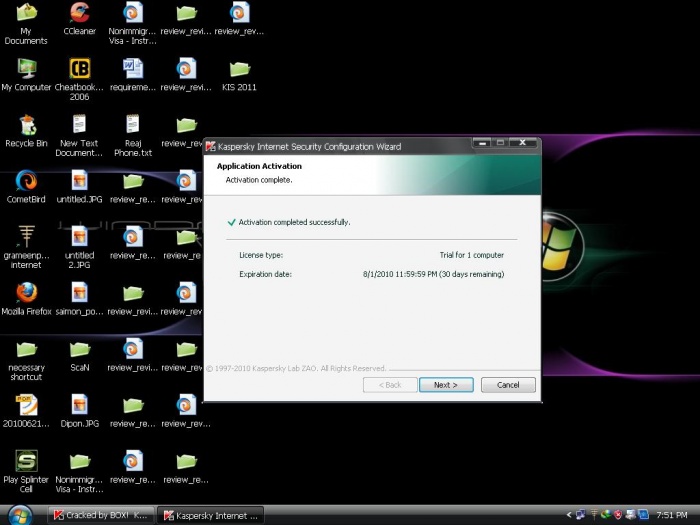Click the 8/1/2010 expiration date value
Image resolution: width=700 pixels, height=525 pixels.
(x=433, y=274)
